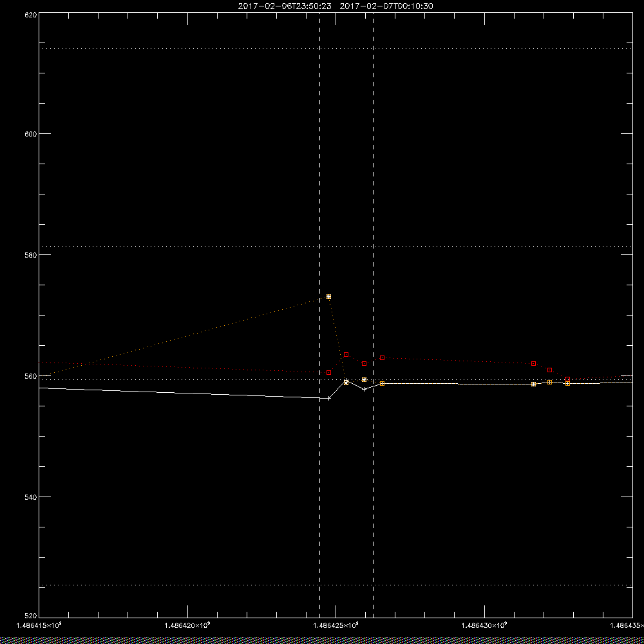
Task: Click the end timestamp 2017-02-07T00:10:30 in title
Action: coord(386,6)
